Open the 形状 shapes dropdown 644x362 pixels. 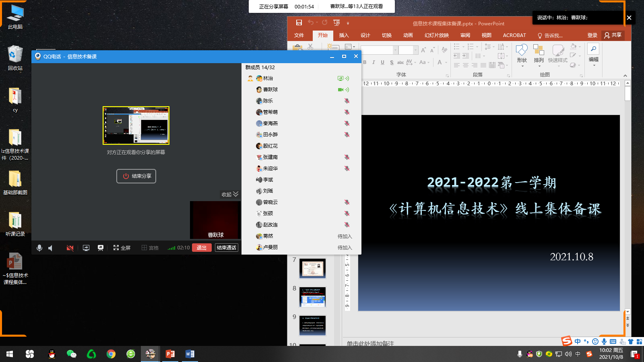[x=522, y=54]
